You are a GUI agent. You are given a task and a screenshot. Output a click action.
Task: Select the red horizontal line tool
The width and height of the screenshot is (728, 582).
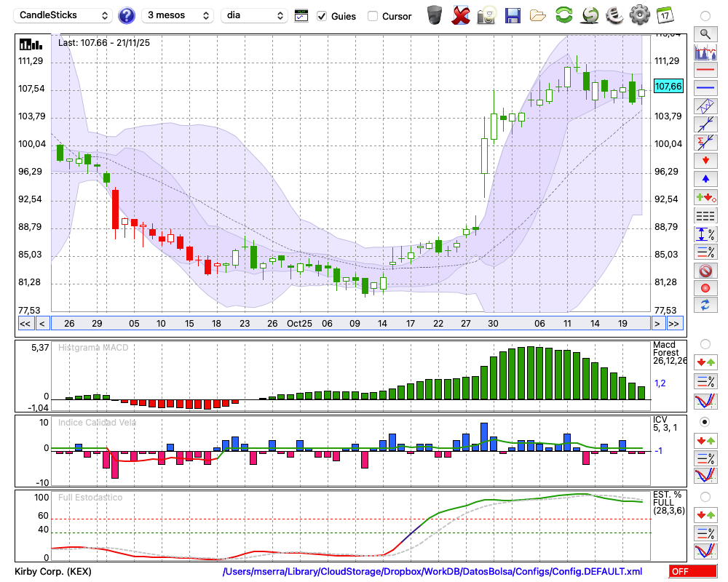tap(705, 71)
